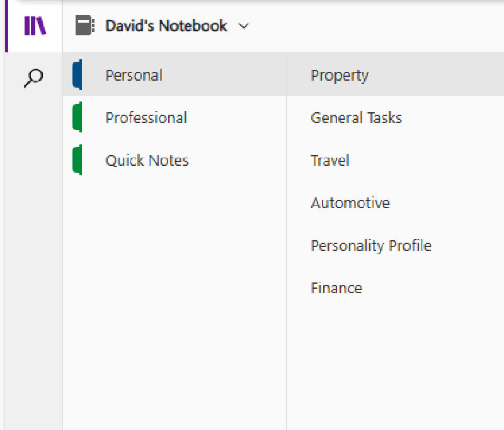504x430 pixels.
Task: Open the Automotive page
Action: click(350, 202)
